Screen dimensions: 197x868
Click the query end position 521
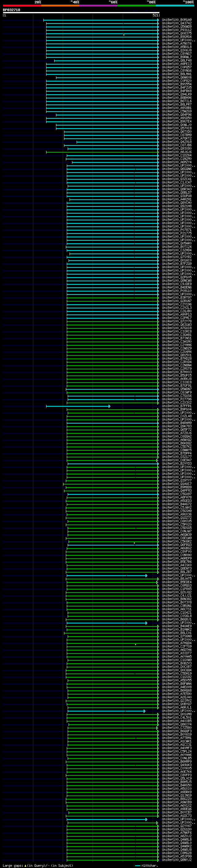tap(155, 15)
